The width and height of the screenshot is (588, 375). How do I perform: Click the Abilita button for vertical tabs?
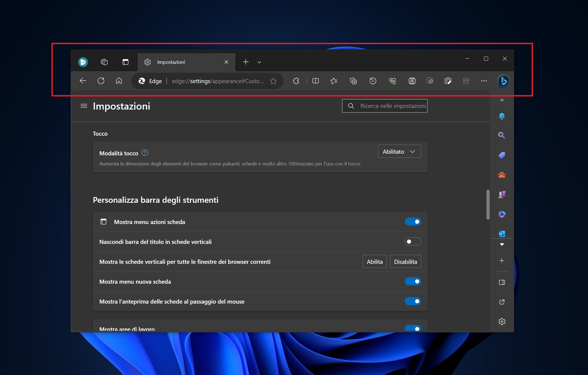pos(375,261)
